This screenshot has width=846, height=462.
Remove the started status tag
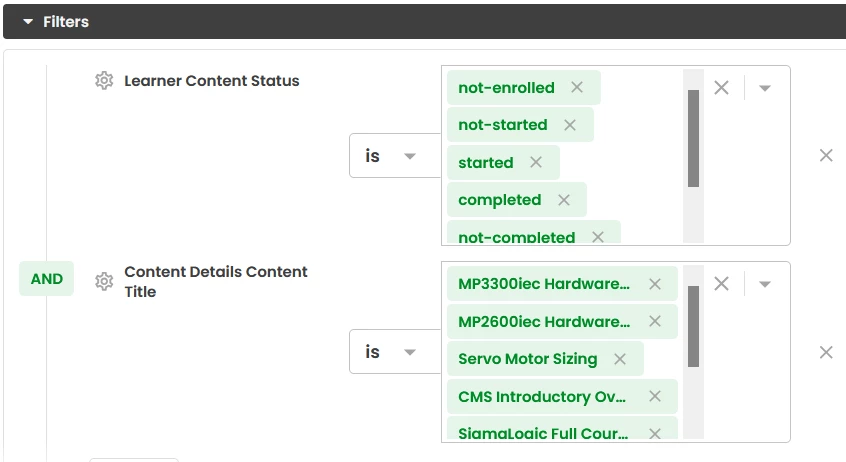[536, 162]
